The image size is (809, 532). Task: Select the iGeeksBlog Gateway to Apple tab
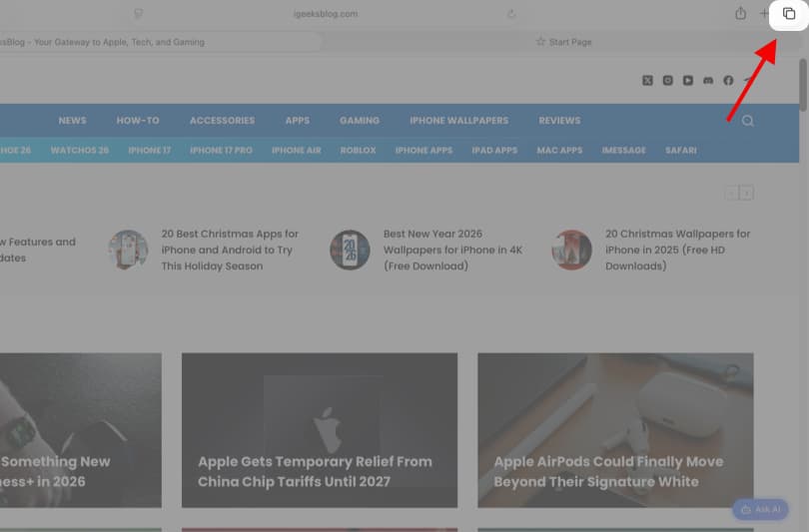click(160, 42)
